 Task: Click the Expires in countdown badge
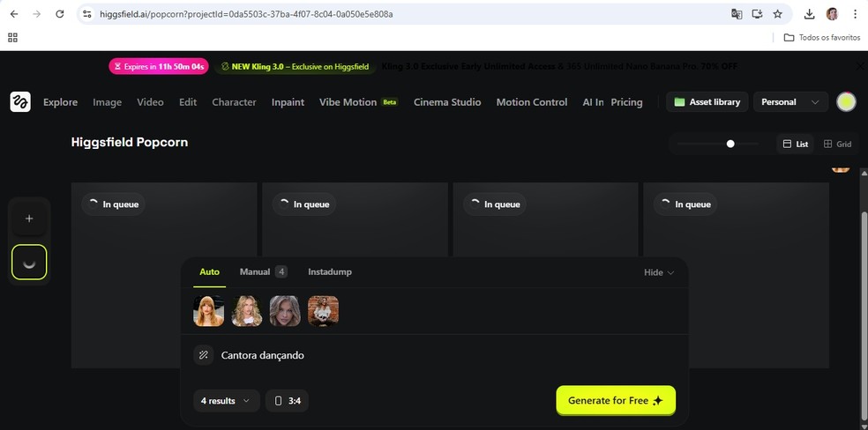pyautogui.click(x=159, y=66)
